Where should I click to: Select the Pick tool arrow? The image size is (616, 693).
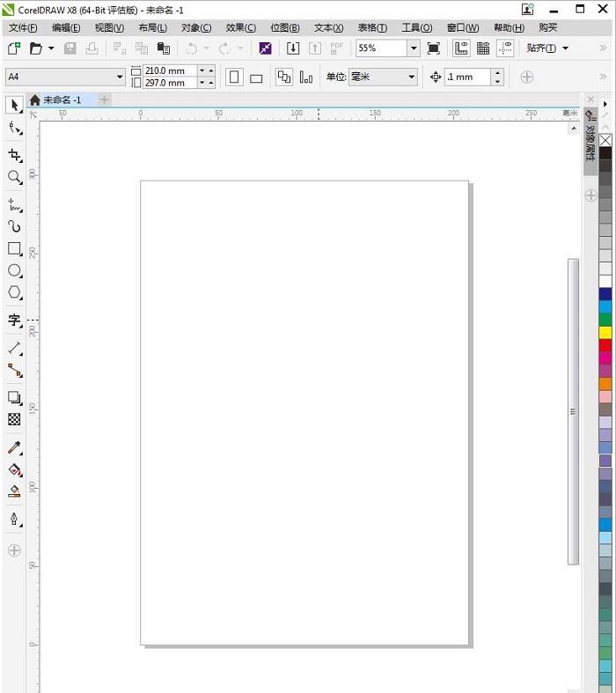point(14,105)
